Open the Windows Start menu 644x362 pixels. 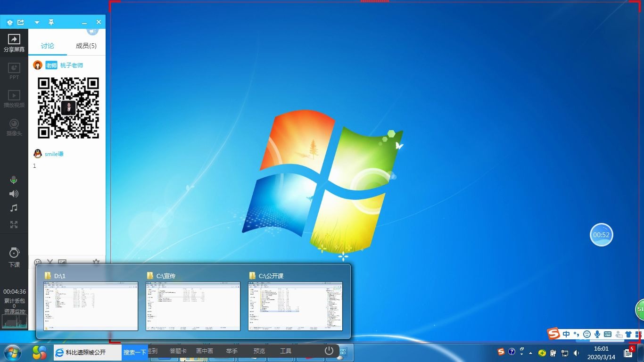(12, 352)
